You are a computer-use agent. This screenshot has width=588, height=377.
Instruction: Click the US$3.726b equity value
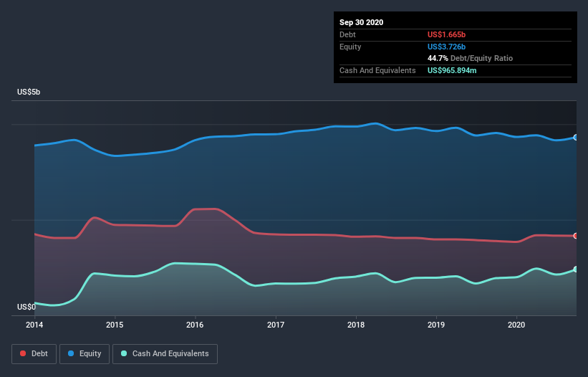click(447, 47)
